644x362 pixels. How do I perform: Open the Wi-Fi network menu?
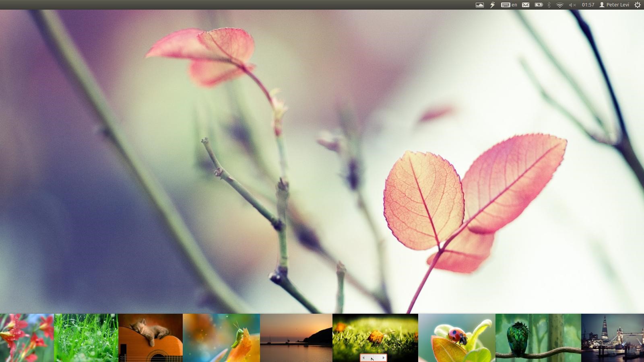tap(559, 5)
